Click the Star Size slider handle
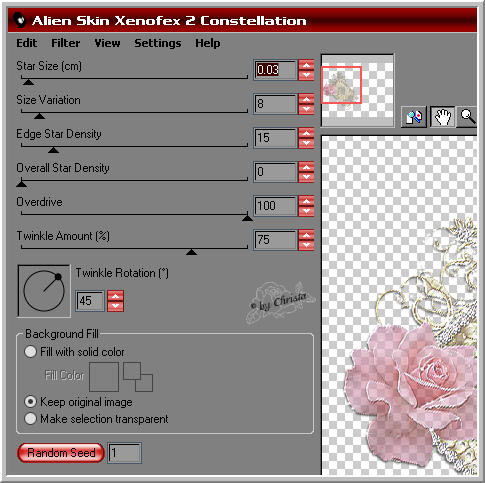 coord(28,82)
